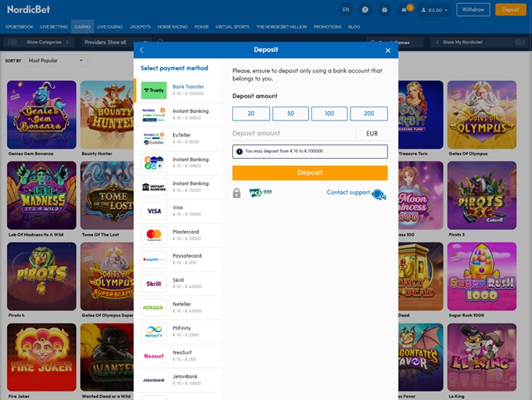Choose the Visa payment option
532x400 pixels.
tap(181, 211)
